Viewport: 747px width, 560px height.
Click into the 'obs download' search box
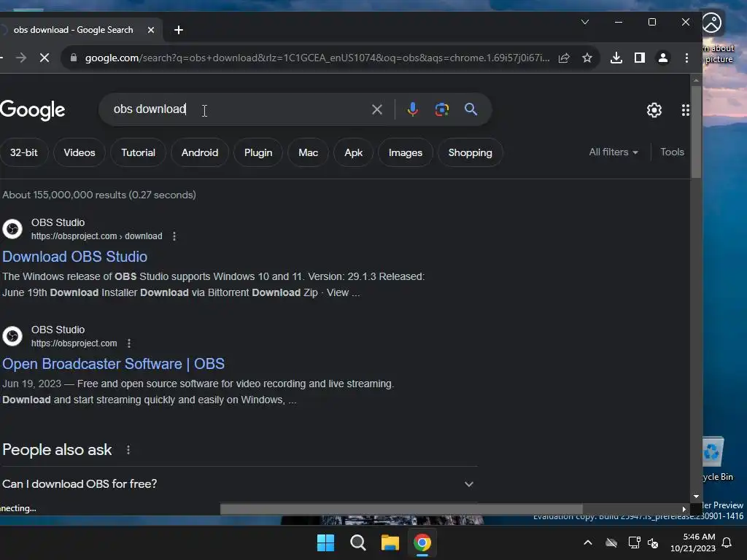click(239, 109)
